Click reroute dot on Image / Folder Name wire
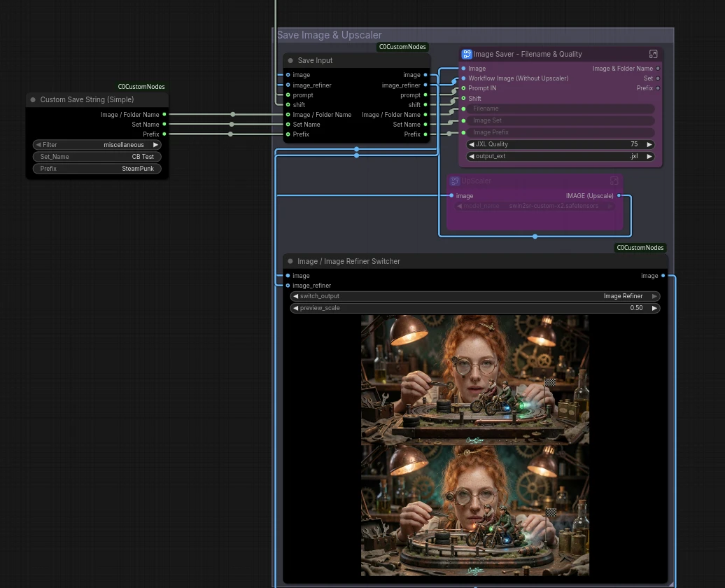Screen dimensions: 725x588 233,114
